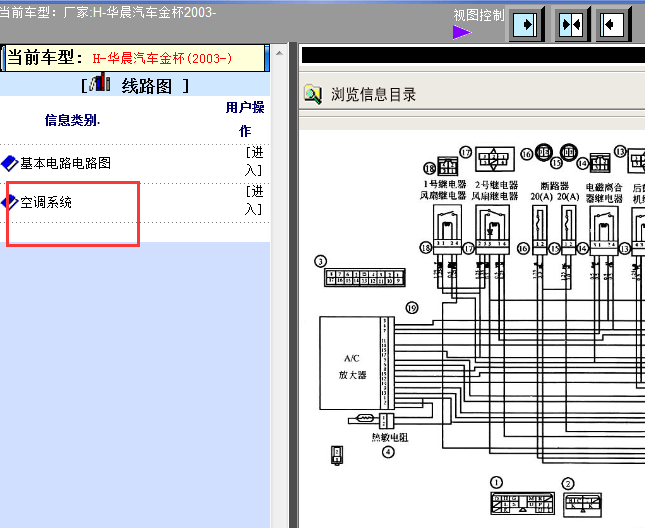Viewport: 645px width, 528px height.
Task: Click the 用户操作 column header
Action: (245, 119)
